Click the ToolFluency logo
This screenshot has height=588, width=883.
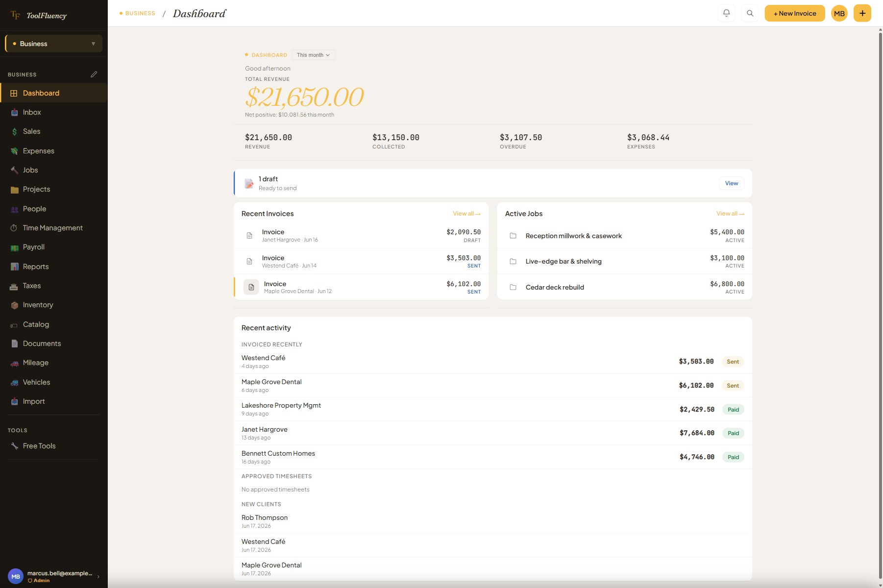click(39, 16)
